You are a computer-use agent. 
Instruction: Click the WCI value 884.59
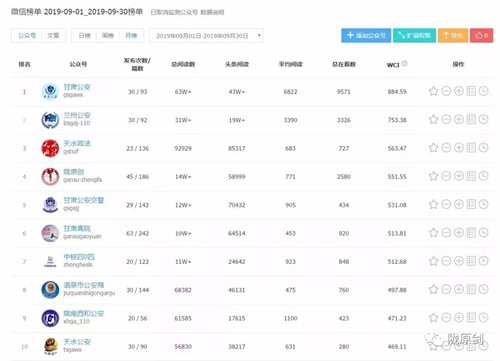pos(397,92)
